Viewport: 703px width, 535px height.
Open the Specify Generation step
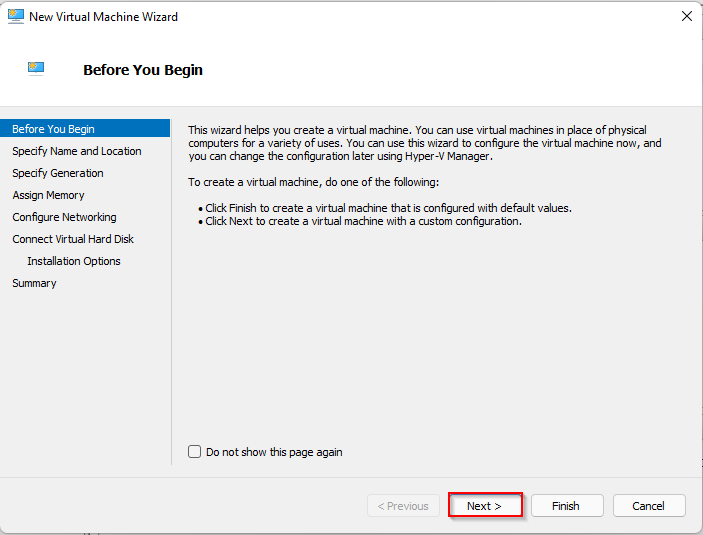57,173
